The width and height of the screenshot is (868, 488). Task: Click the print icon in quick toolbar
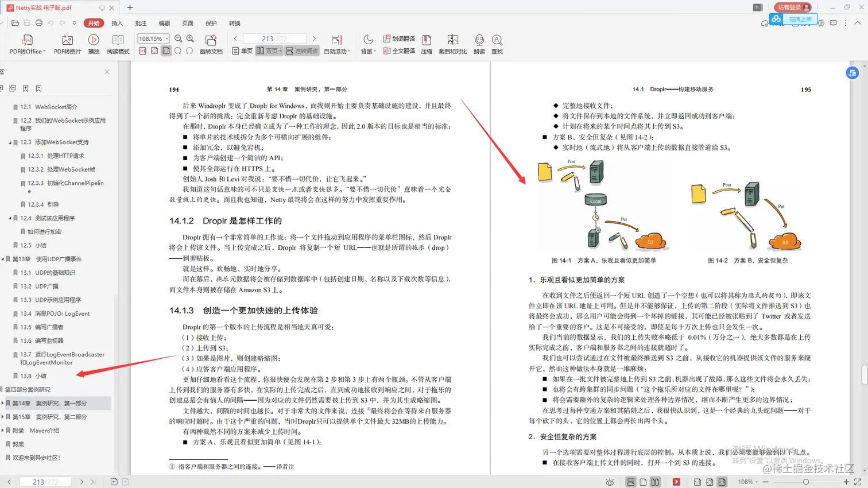(x=38, y=23)
